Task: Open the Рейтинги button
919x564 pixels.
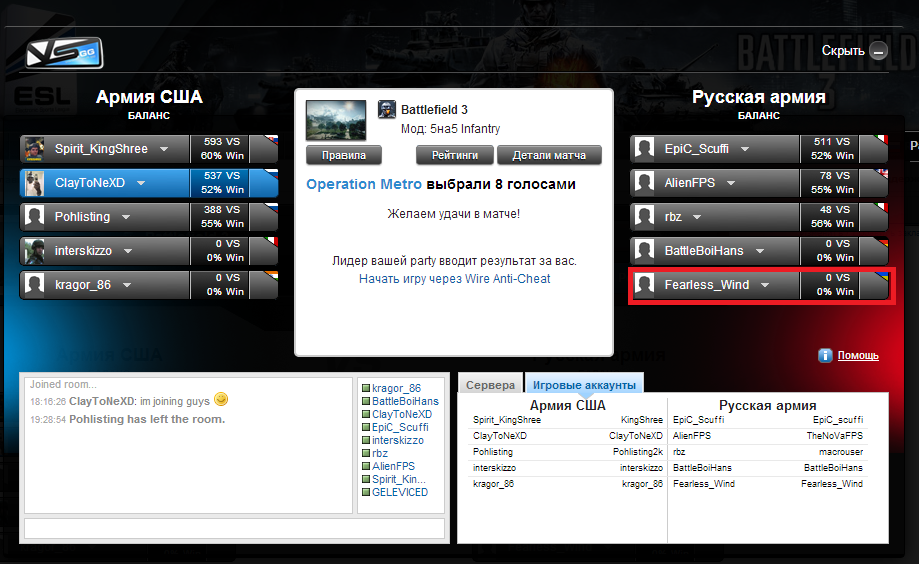Action: [455, 155]
